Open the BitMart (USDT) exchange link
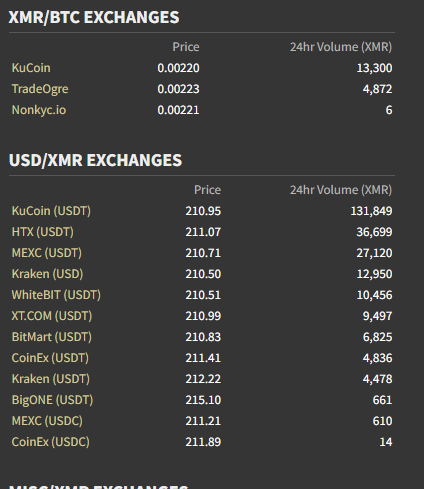The width and height of the screenshot is (424, 489). [52, 337]
